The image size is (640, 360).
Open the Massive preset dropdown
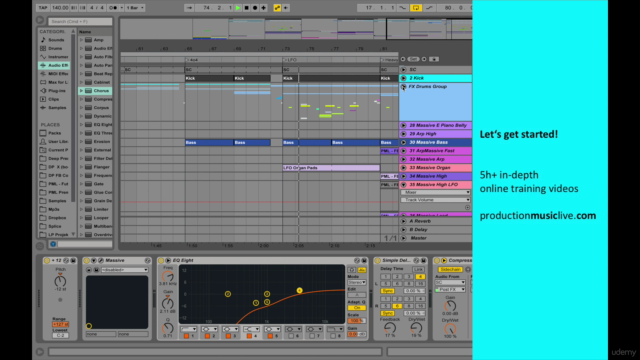point(124,270)
